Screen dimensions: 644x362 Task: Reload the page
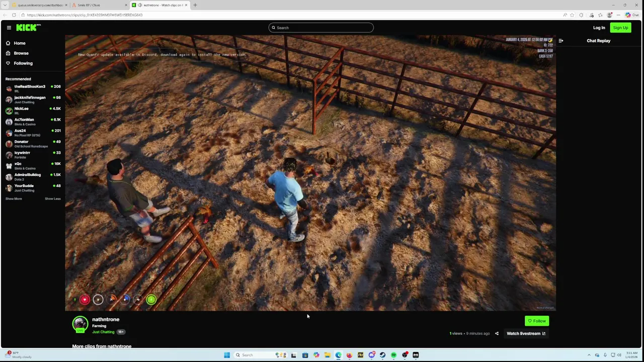14,15
